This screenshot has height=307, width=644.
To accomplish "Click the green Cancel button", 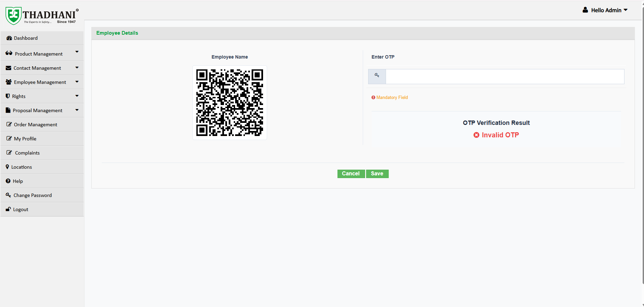I will 351,174.
